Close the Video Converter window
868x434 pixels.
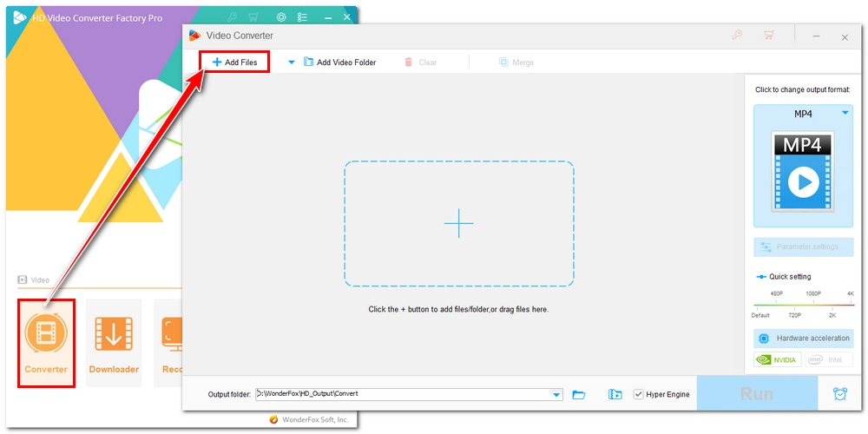(x=845, y=37)
